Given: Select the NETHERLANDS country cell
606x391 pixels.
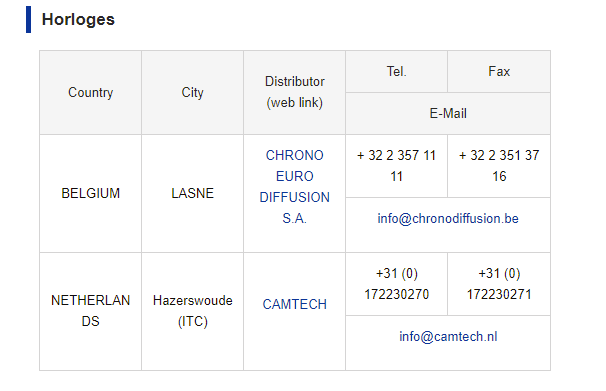Looking at the screenshot, I should point(90,311).
